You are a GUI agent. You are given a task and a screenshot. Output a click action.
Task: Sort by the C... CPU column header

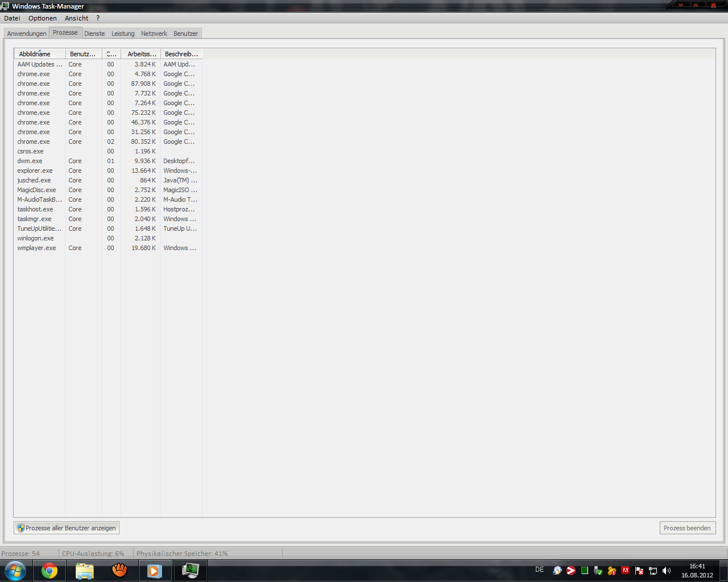pos(111,54)
